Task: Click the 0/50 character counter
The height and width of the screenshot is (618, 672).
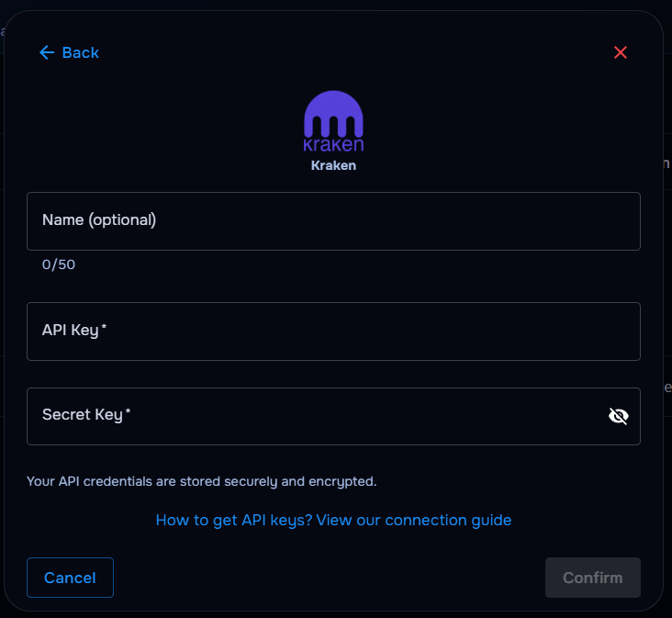Action: (59, 264)
